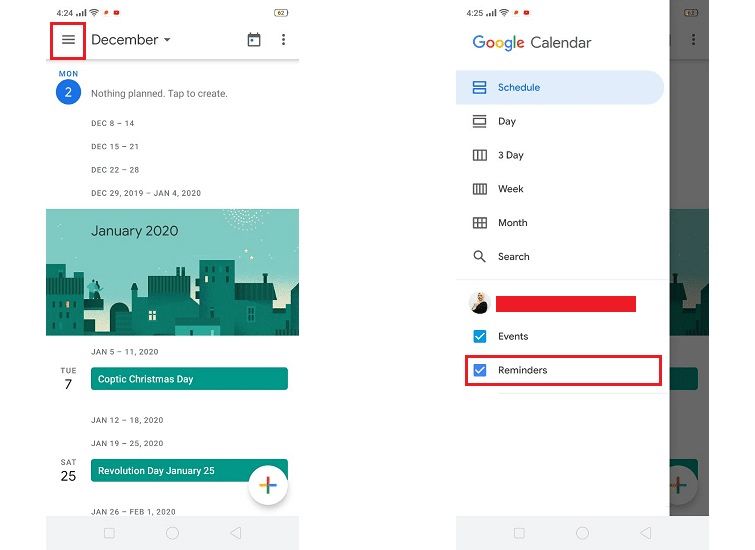Viewport: 755px width, 550px height.
Task: Switch to 3 Day view
Action: tap(560, 155)
